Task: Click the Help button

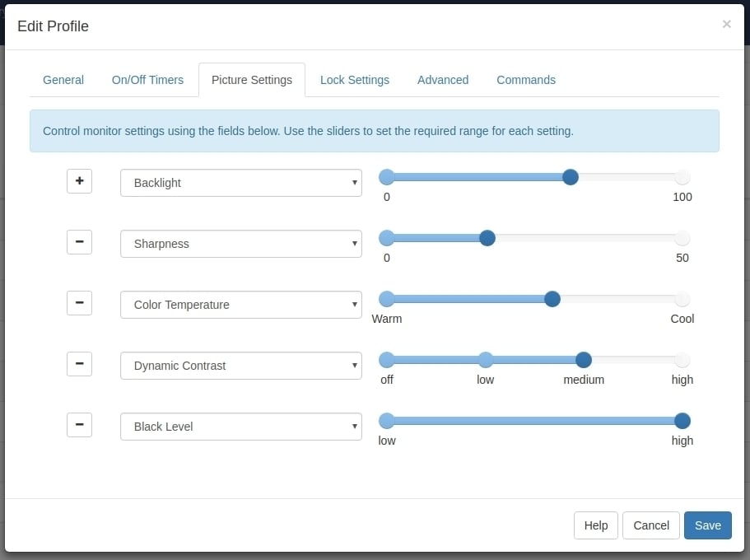Action: pyautogui.click(x=595, y=525)
